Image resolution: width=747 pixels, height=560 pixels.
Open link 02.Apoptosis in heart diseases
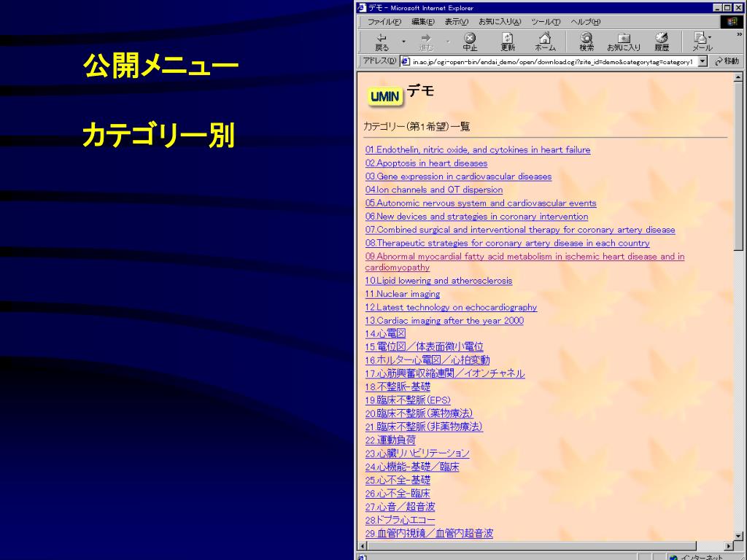point(426,163)
